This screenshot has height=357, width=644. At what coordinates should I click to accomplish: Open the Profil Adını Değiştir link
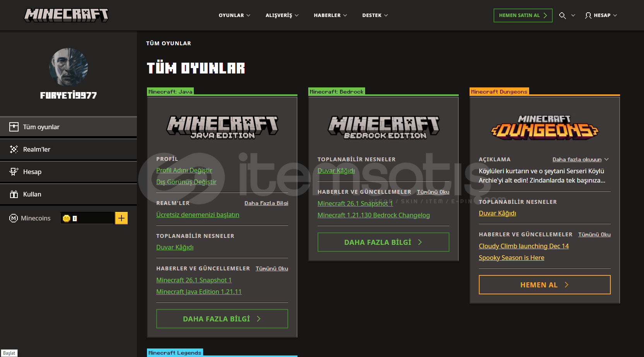[x=184, y=170]
